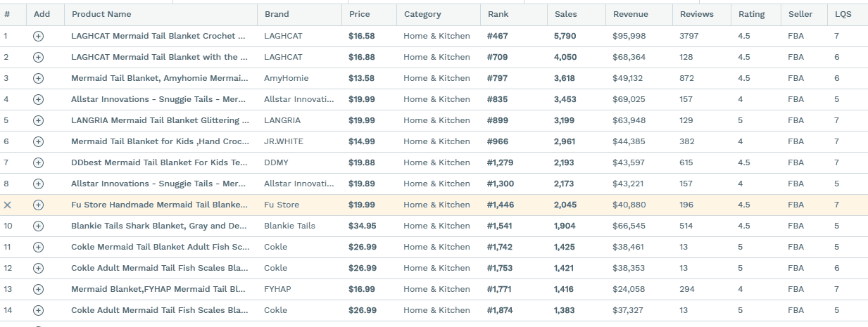868x327 pixels.
Task: Sort by Sales column header
Action: click(x=565, y=14)
